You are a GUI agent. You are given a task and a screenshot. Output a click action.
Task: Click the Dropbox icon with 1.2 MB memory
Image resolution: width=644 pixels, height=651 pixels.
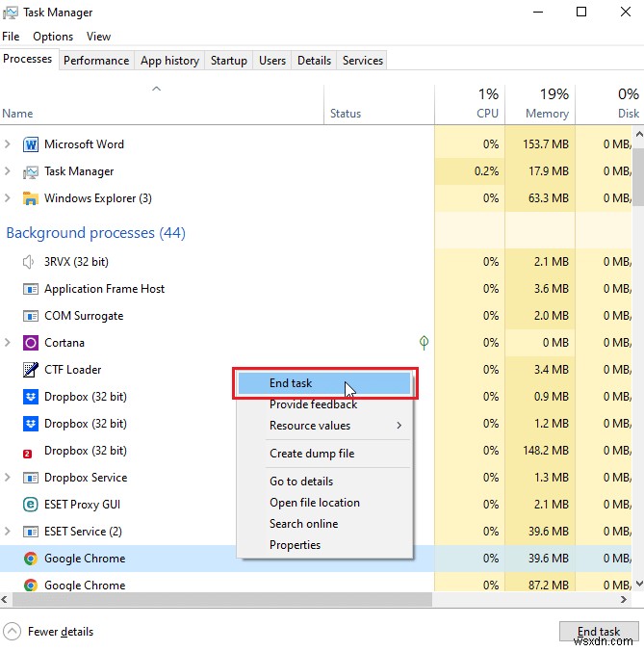[x=30, y=424]
